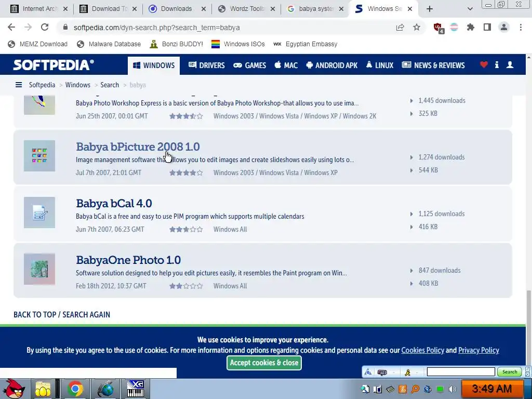
Task: Switch to the Downloads tab
Action: click(x=177, y=9)
